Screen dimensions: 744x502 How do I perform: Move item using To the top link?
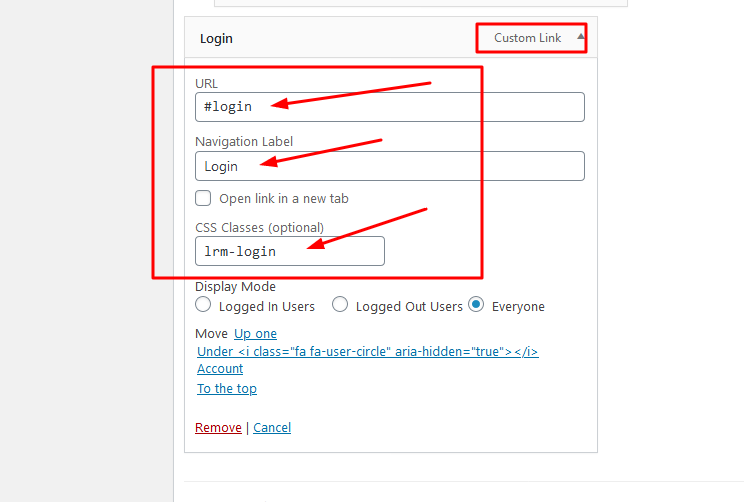point(227,389)
